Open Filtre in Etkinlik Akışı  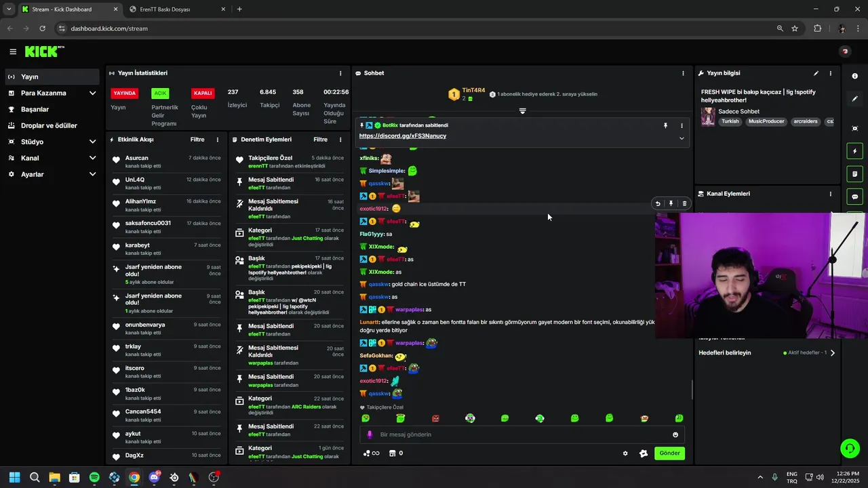(197, 140)
